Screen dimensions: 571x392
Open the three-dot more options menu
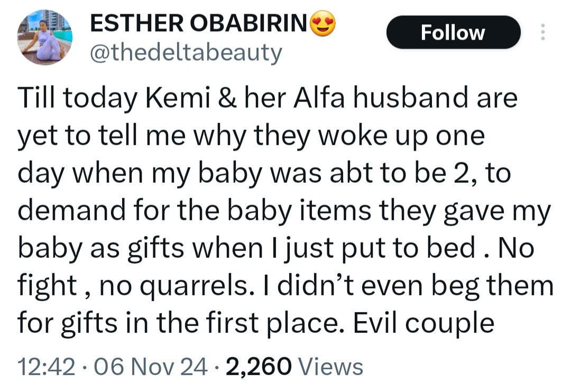pyautogui.click(x=542, y=32)
